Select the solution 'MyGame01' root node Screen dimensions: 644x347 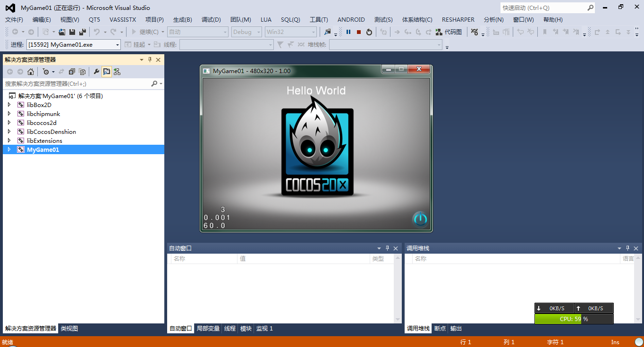pos(60,96)
